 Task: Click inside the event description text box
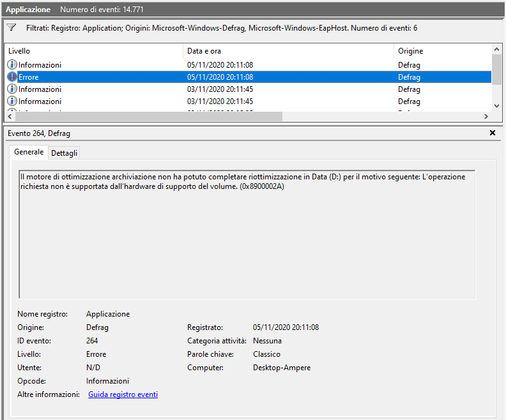247,243
